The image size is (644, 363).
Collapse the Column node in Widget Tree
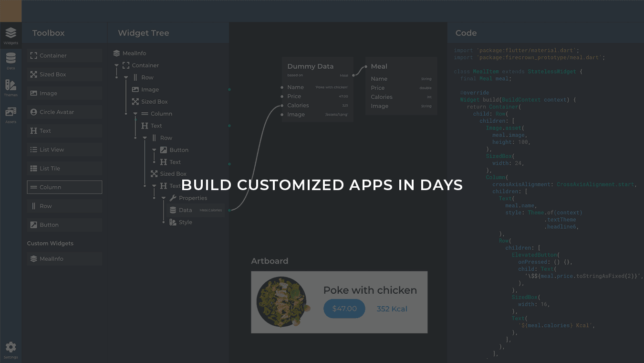coord(135,114)
